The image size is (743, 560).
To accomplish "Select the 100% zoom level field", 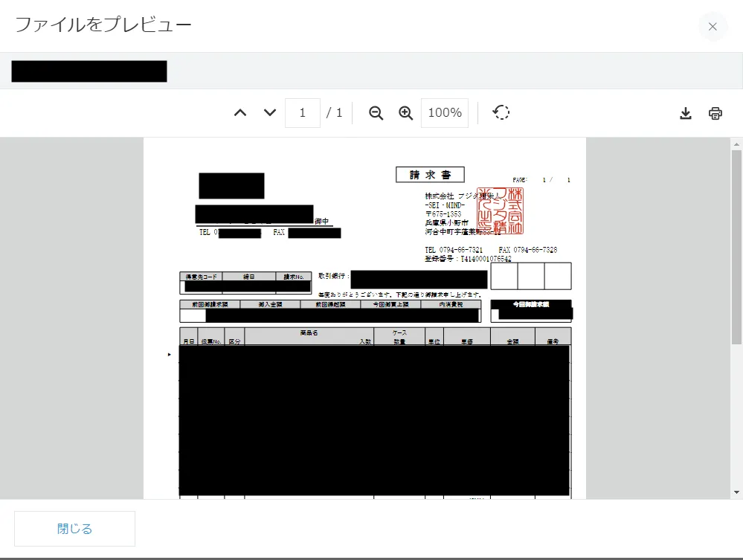I will coord(445,113).
